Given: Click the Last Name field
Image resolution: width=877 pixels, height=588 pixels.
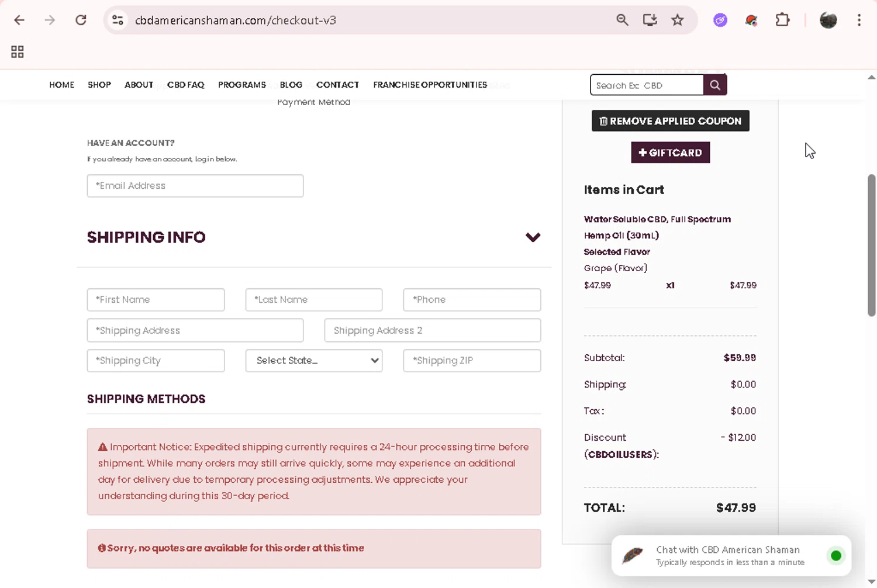Looking at the screenshot, I should tap(314, 300).
